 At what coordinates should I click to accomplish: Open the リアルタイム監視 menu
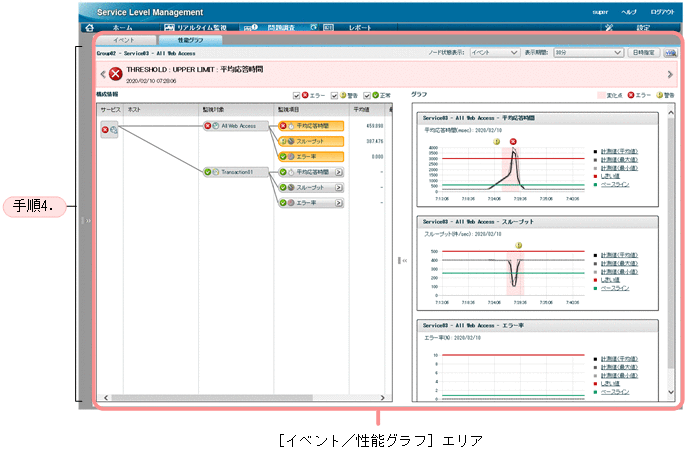(202, 28)
